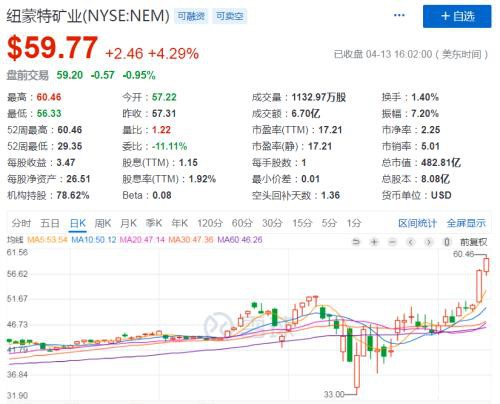Switch to the 1分 chart tab
The width and height of the screenshot is (500, 404).
point(354,223)
